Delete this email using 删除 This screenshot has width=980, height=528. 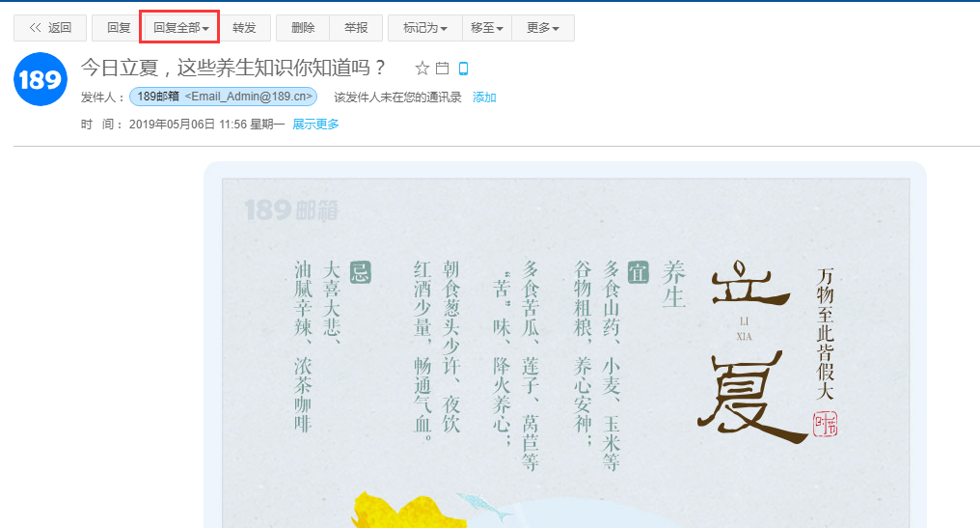pos(303,28)
